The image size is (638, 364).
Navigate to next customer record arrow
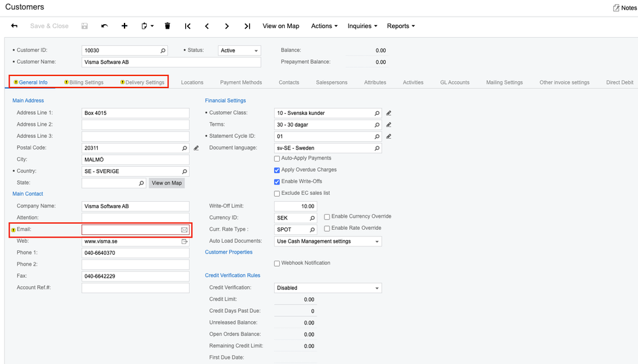pyautogui.click(x=227, y=26)
